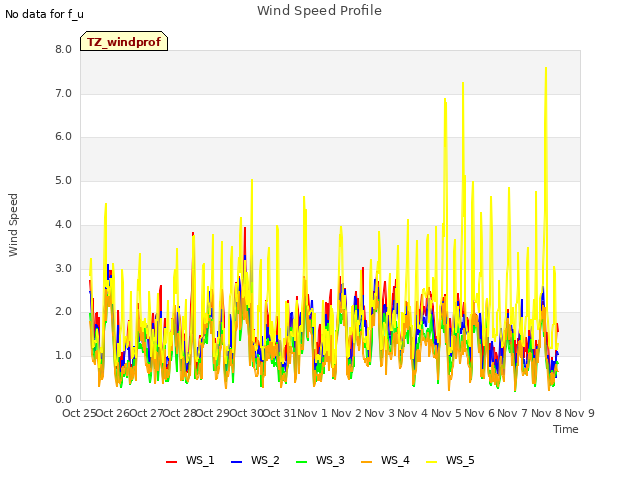Image resolution: width=640 pixels, height=480 pixels.
Task: Click the green WS_3 legend swatch
Action: click(x=302, y=462)
